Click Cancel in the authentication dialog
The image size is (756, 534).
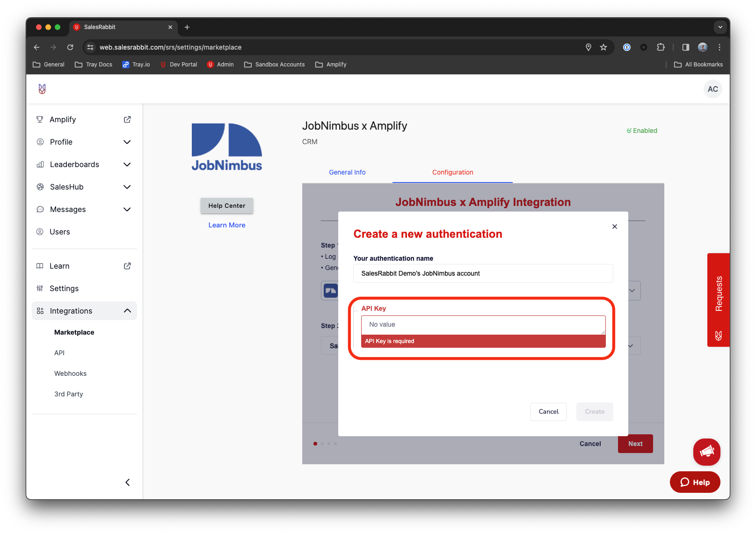pyautogui.click(x=548, y=412)
